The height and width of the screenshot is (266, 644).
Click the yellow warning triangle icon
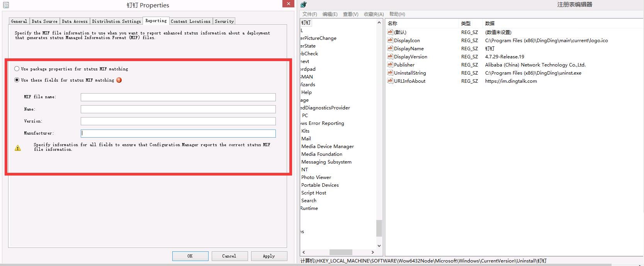tap(18, 148)
